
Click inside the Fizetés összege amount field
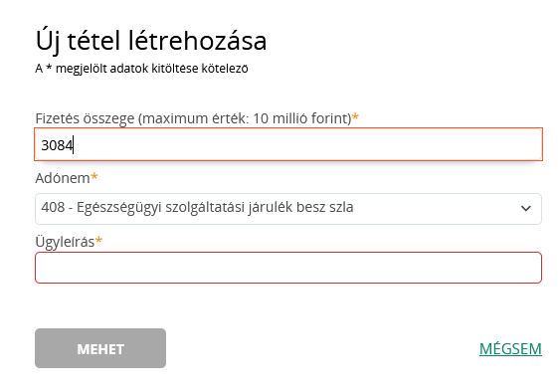click(288, 144)
